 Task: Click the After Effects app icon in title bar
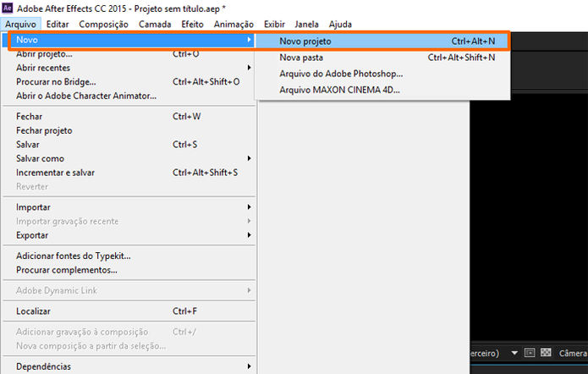8,8
